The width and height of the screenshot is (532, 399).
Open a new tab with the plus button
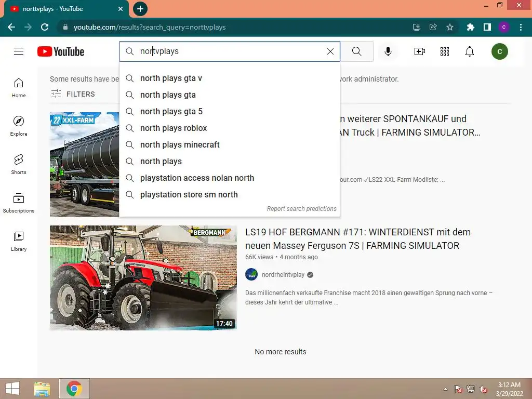[140, 9]
